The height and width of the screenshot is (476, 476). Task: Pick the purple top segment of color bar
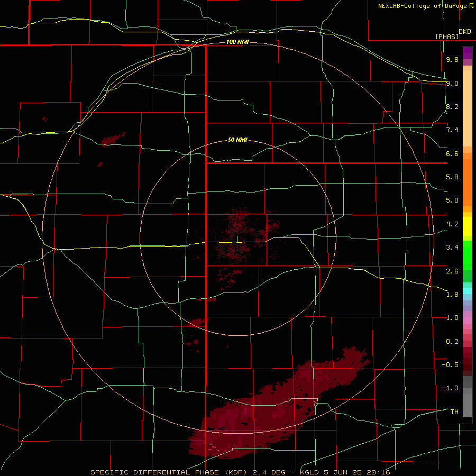[x=467, y=53]
